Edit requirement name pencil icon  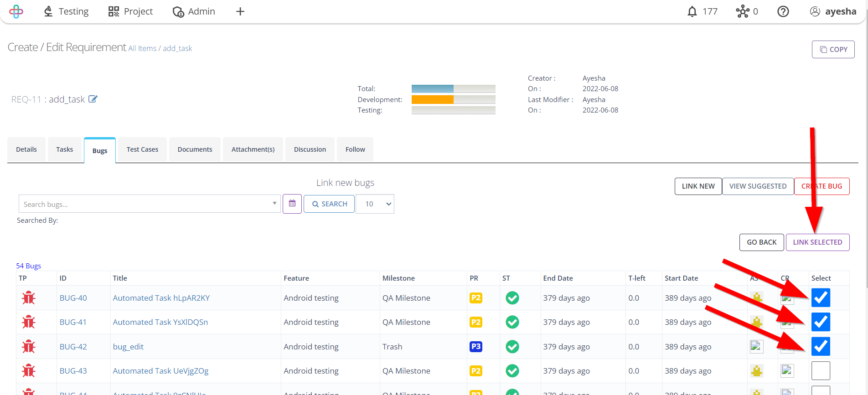[93, 99]
